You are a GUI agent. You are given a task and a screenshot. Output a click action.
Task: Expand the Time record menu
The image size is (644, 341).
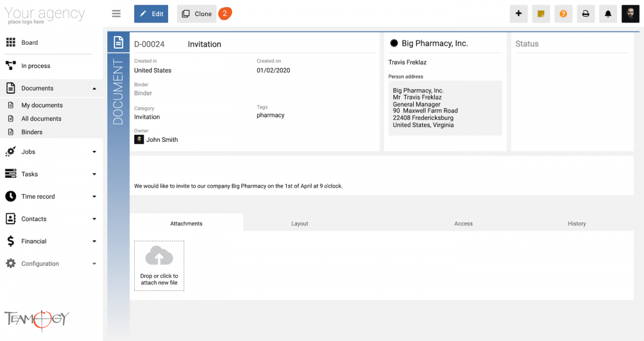[94, 197]
